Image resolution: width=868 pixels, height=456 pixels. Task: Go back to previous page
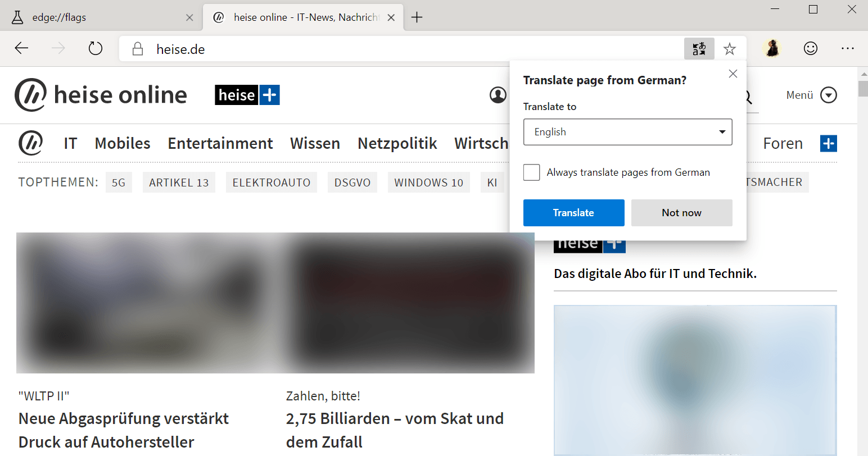[x=22, y=49]
